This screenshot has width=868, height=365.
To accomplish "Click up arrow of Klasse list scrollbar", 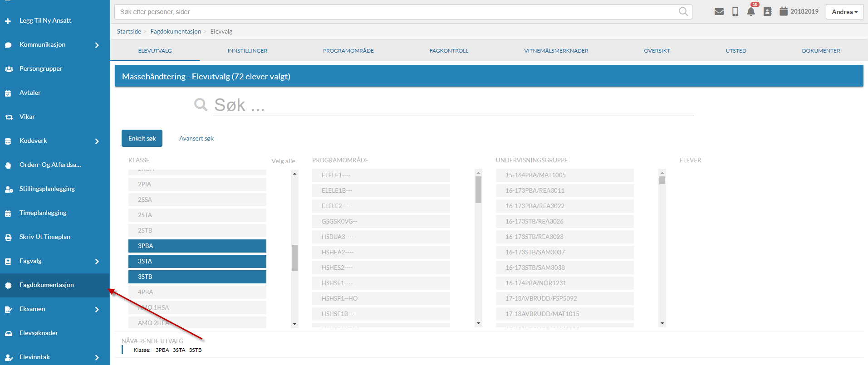I will coord(294,174).
